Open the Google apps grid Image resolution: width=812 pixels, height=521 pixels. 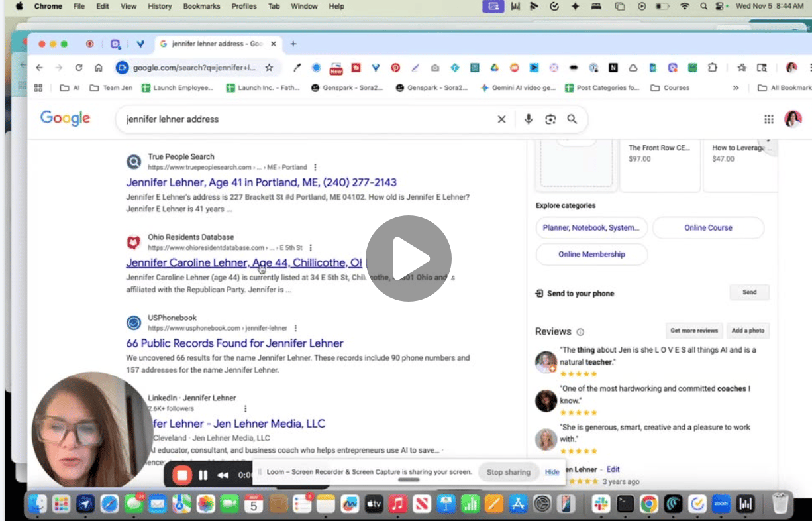click(x=769, y=119)
